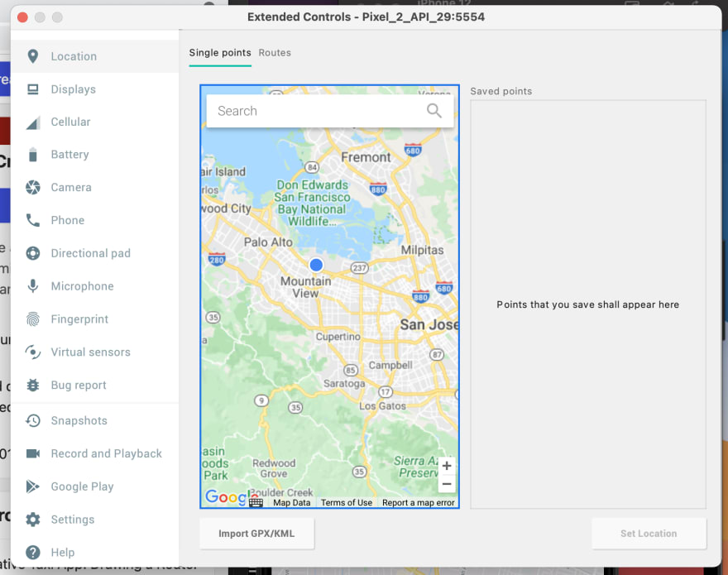Viewport: 728px width, 575px height.
Task: Select Record and Playback text
Action: pos(107,453)
